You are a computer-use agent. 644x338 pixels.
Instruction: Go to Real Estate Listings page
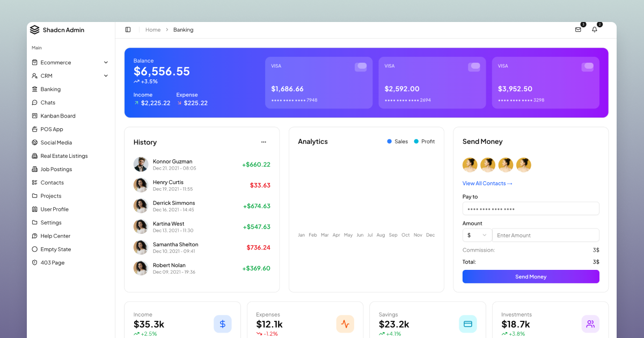[64, 156]
